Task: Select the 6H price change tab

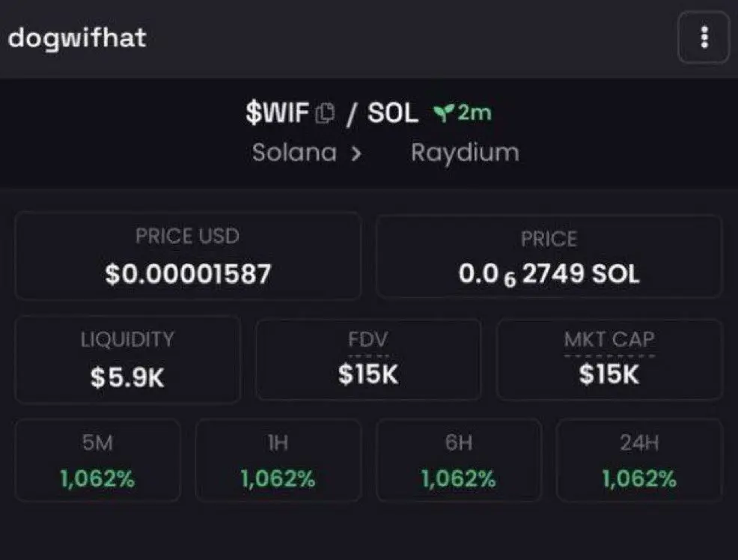Action: click(459, 460)
